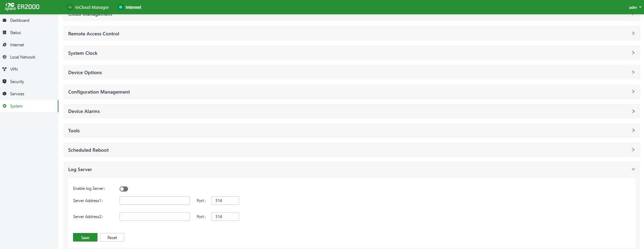Click the Dashboard sidebar icon
The image size is (644, 249).
click(x=4, y=20)
